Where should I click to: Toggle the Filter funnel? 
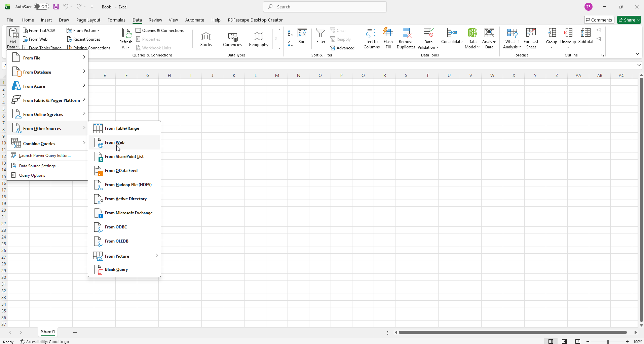tap(320, 36)
